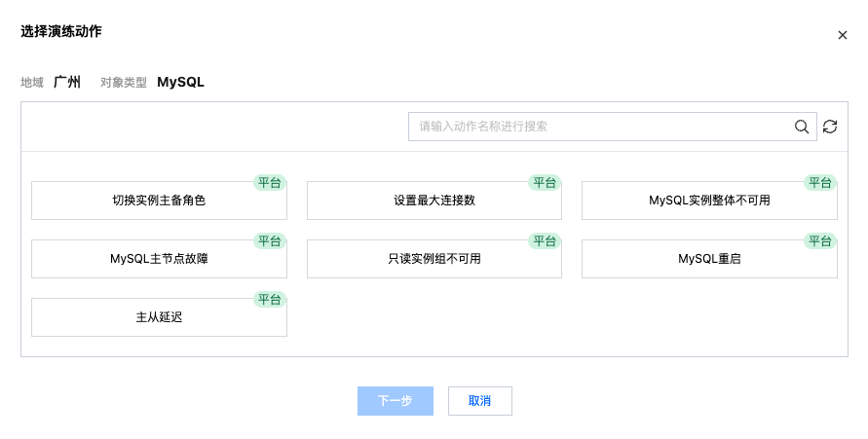Click 平台 badge on 只读实例组不可用 card
The image size is (868, 439).
point(545,240)
